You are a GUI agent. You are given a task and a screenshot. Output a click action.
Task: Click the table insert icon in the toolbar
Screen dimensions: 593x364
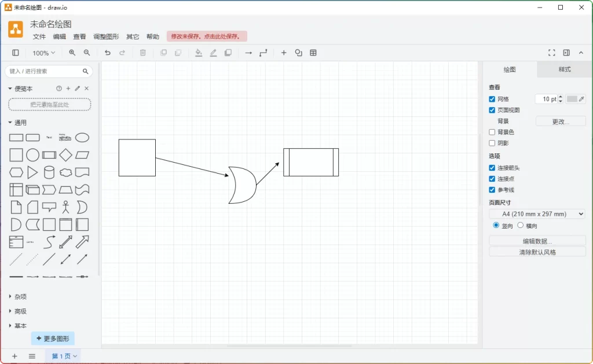tap(313, 53)
